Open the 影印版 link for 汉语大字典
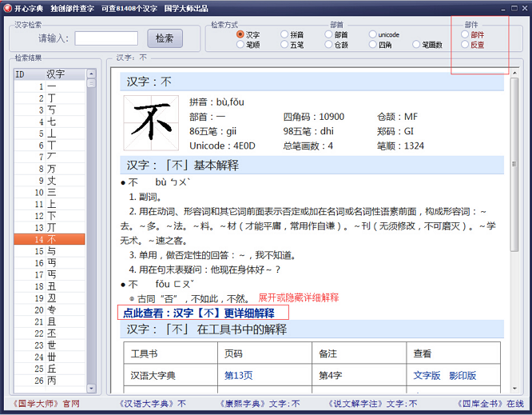Image resolution: width=532 pixels, height=415 pixels. (463, 376)
